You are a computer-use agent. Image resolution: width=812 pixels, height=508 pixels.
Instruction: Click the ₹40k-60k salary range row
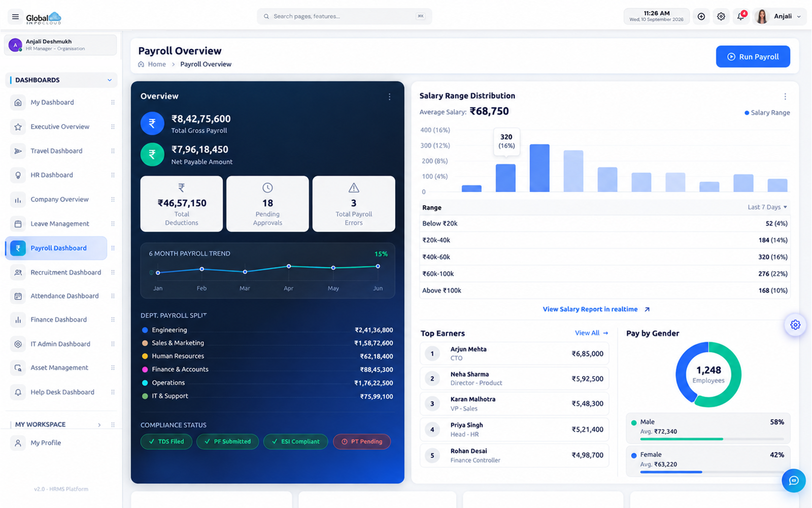coord(604,257)
